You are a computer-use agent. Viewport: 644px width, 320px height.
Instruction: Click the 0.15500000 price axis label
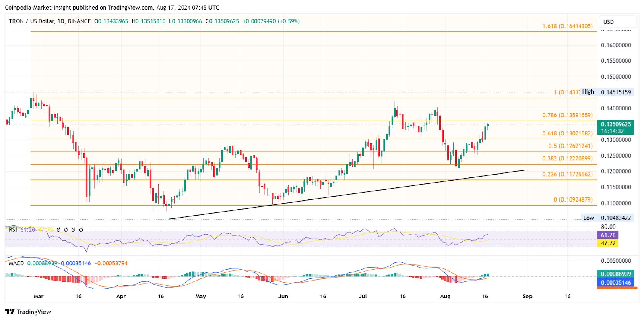pyautogui.click(x=616, y=61)
